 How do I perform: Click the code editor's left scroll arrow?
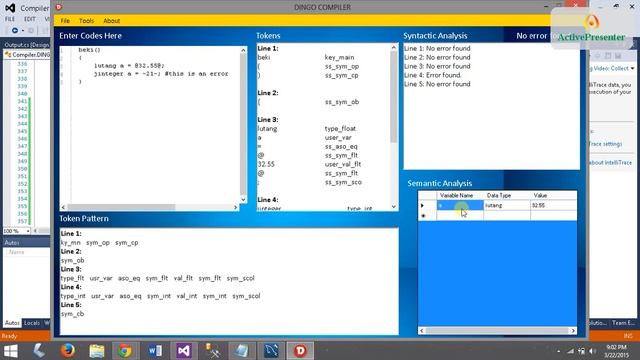pyautogui.click(x=63, y=207)
